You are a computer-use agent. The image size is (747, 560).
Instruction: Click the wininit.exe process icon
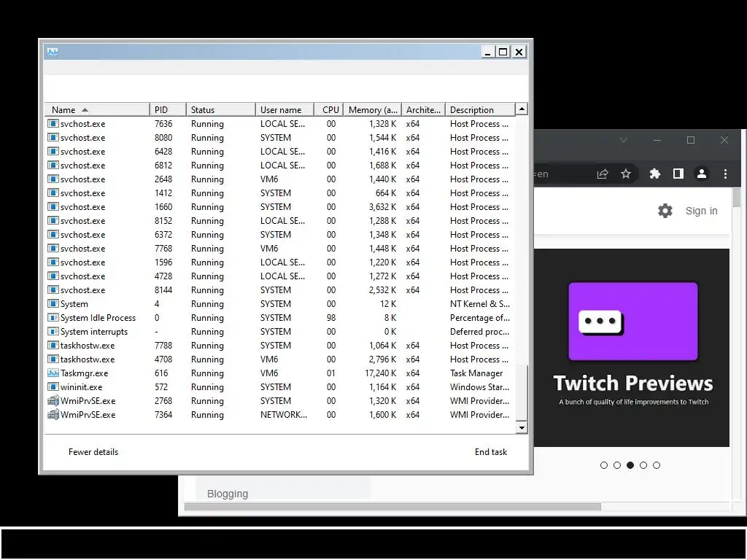coord(53,386)
